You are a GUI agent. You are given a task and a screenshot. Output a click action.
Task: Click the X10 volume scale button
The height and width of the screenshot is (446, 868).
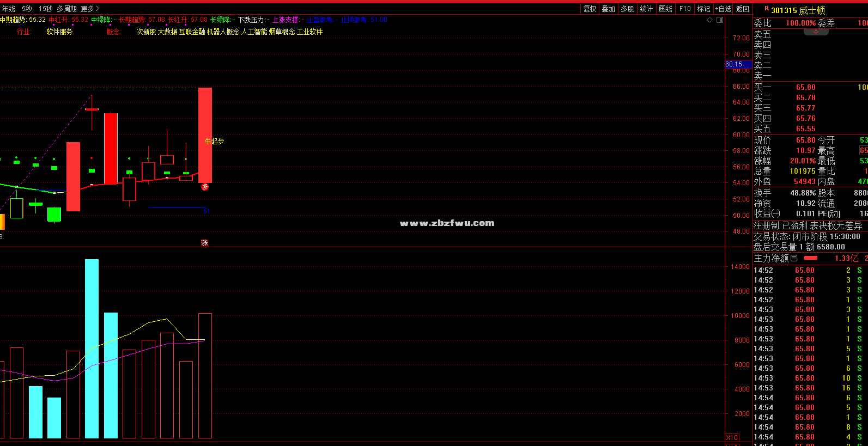pos(732,438)
